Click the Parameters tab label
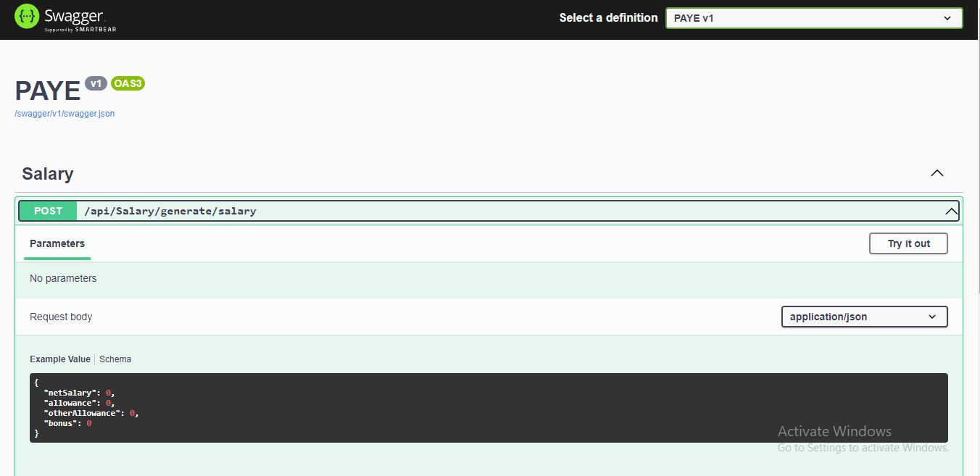980x476 pixels. (x=57, y=243)
